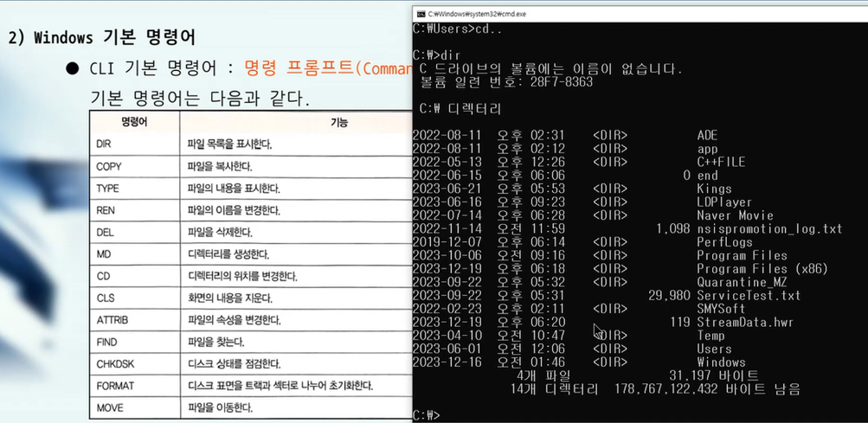The height and width of the screenshot is (423, 868).
Task: Click '파일 목록을 표시한다.' description cell
Action: 296,144
